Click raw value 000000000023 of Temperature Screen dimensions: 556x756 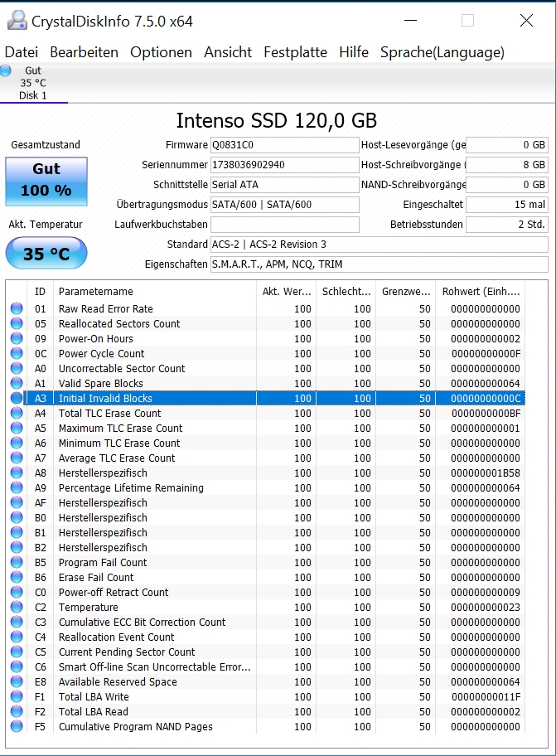pyautogui.click(x=486, y=607)
